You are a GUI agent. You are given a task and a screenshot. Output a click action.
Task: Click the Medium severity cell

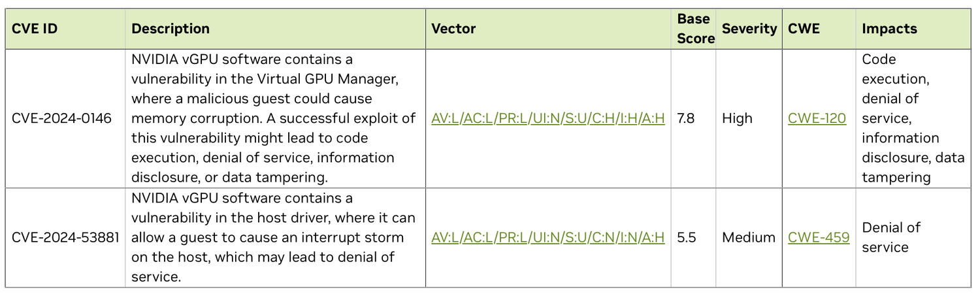click(749, 238)
